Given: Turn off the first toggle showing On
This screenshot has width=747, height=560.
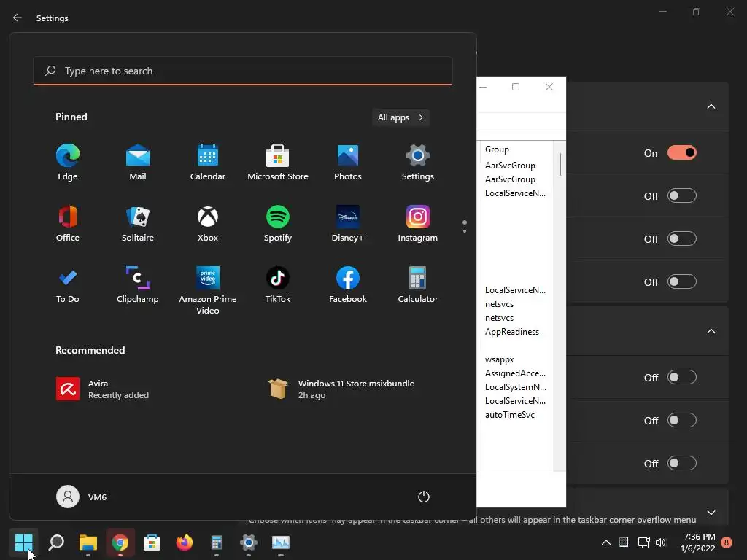Looking at the screenshot, I should [x=682, y=153].
